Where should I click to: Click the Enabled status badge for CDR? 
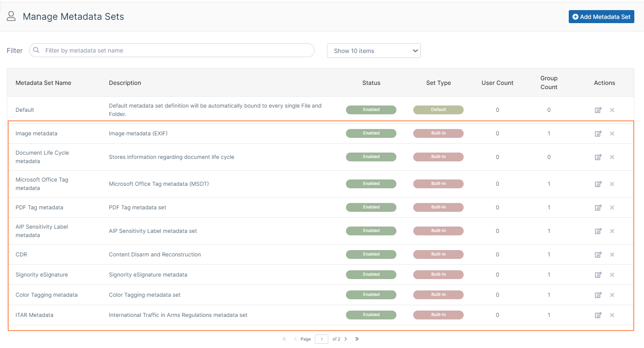(371, 254)
